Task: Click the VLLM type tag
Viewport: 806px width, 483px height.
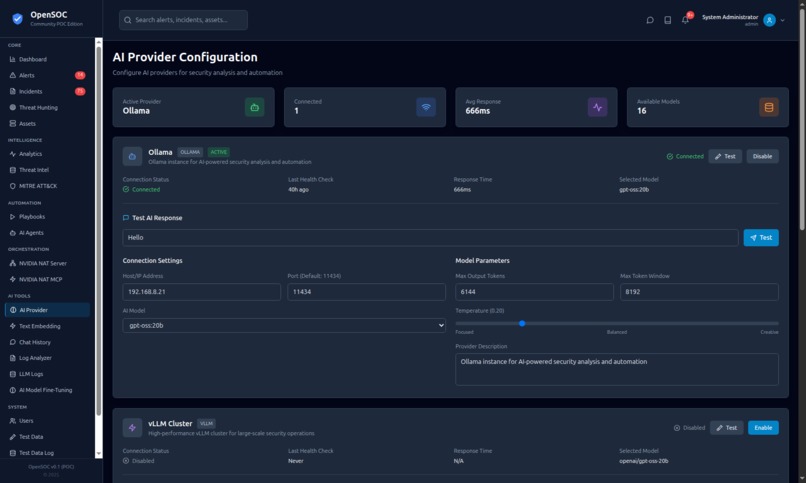Action: click(x=206, y=423)
